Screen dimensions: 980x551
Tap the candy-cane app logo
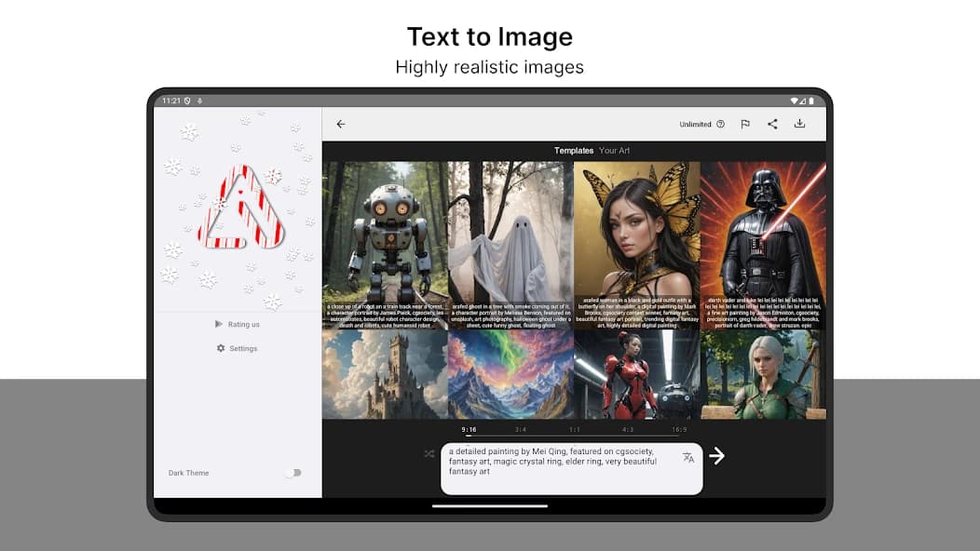coord(241,208)
